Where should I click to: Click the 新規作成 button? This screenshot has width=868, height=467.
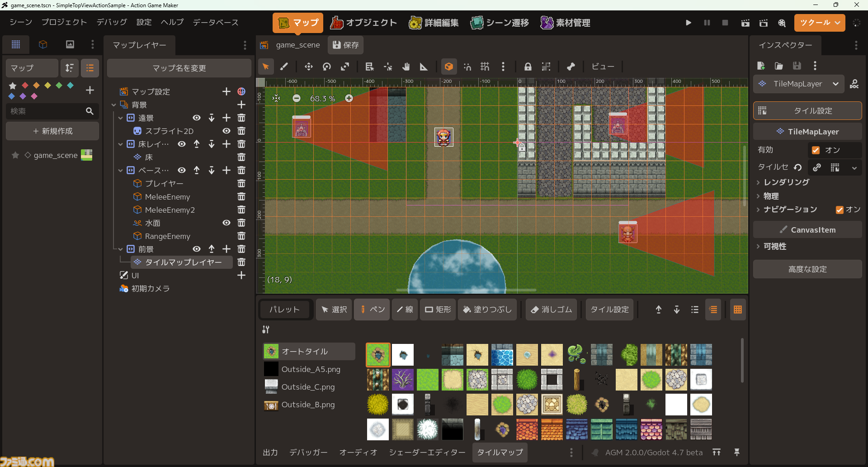click(x=52, y=131)
